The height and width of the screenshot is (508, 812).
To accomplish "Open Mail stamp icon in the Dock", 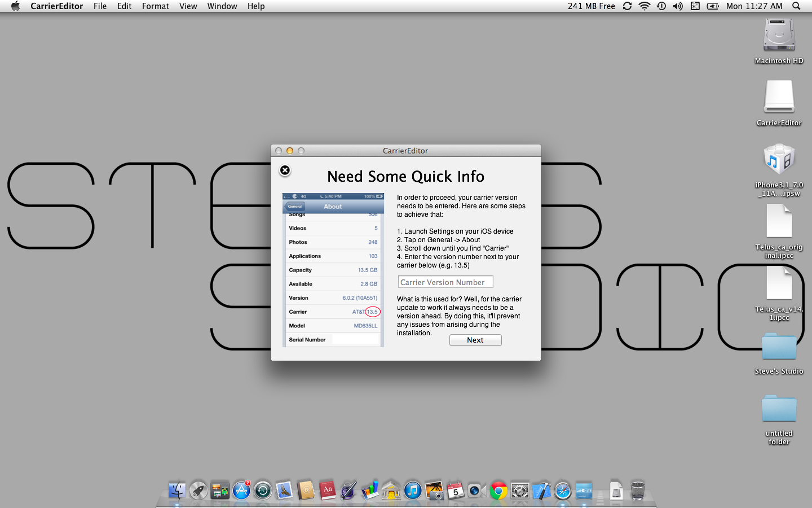I will (284, 491).
